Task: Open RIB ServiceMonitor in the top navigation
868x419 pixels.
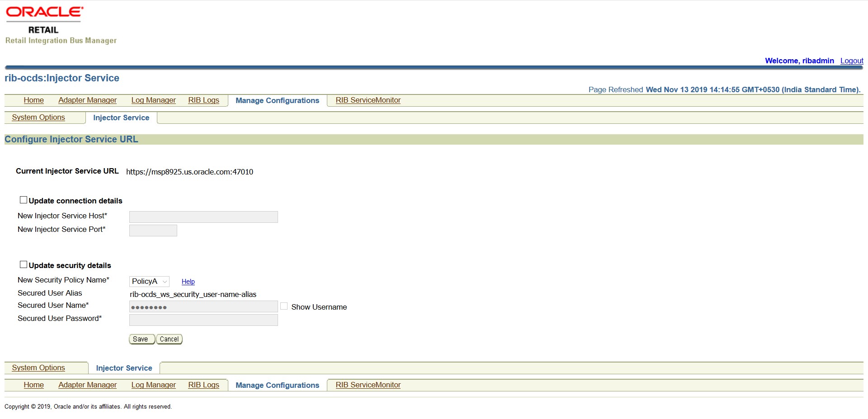Action: click(x=368, y=100)
